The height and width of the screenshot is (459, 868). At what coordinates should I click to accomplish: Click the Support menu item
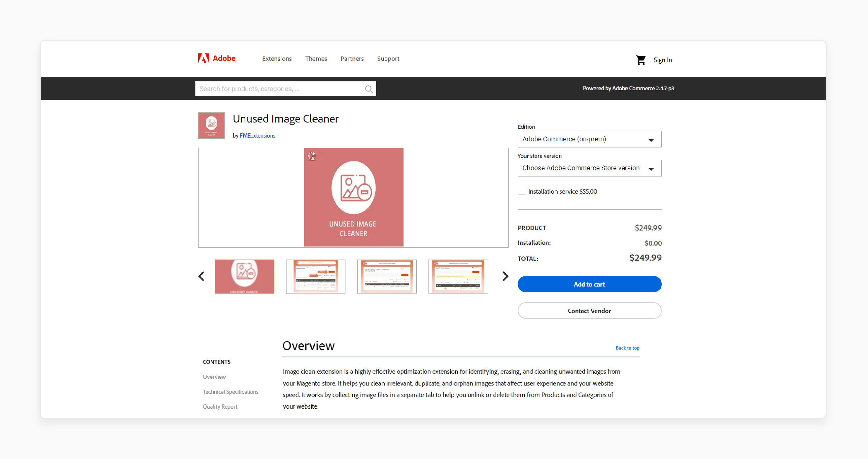pyautogui.click(x=389, y=59)
